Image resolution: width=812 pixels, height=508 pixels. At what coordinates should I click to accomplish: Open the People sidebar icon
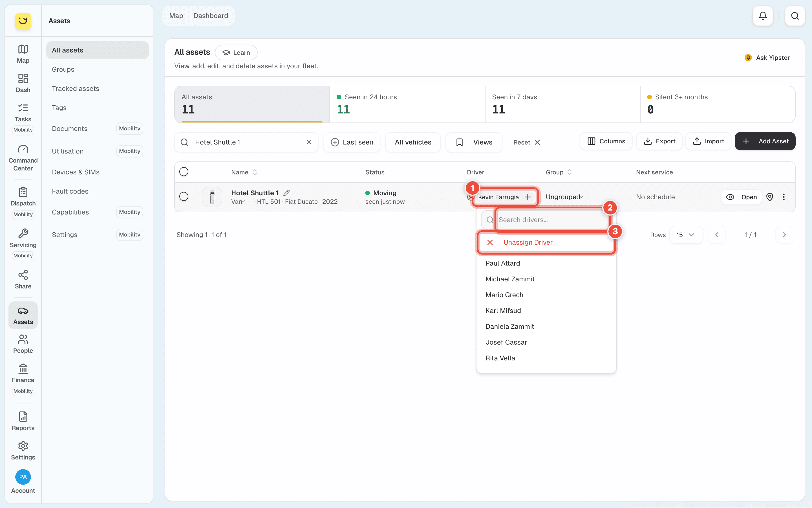click(x=23, y=344)
